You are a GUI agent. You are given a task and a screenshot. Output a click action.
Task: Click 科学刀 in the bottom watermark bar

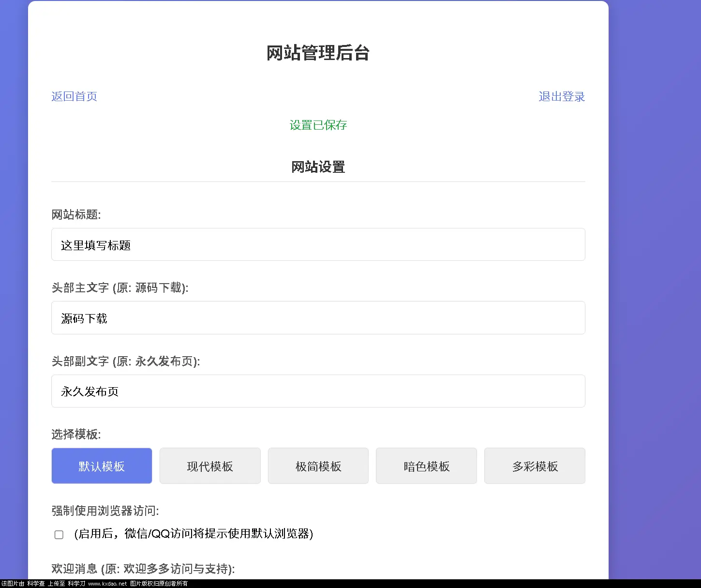[x=75, y=584]
